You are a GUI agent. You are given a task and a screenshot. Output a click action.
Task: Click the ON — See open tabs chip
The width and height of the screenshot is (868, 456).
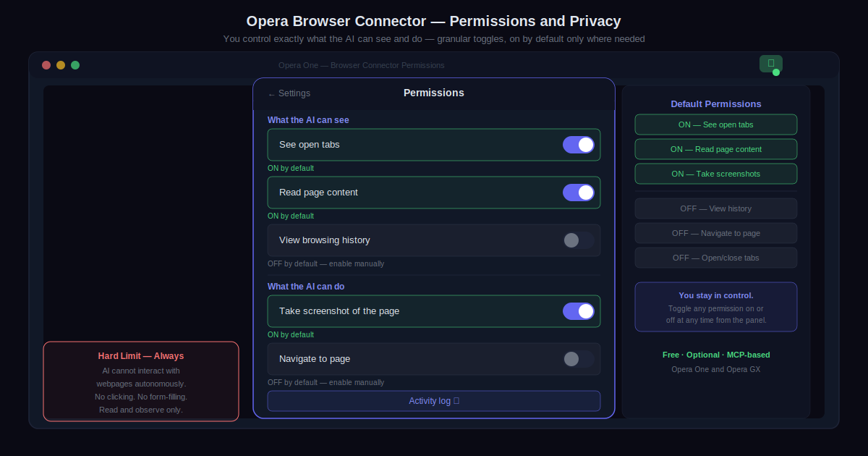(716, 124)
